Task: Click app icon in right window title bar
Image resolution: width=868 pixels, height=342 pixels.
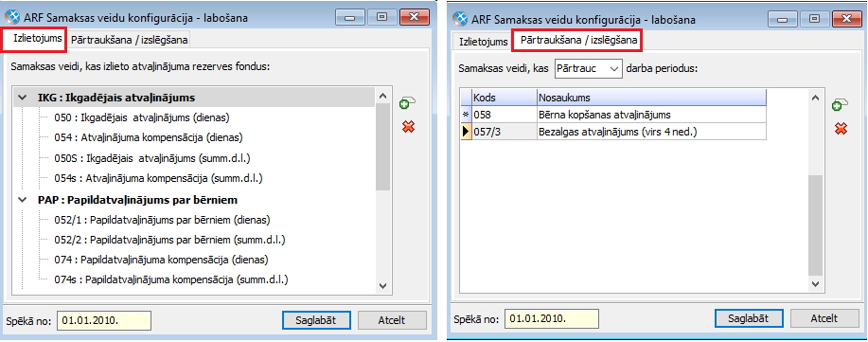Action: (x=459, y=18)
